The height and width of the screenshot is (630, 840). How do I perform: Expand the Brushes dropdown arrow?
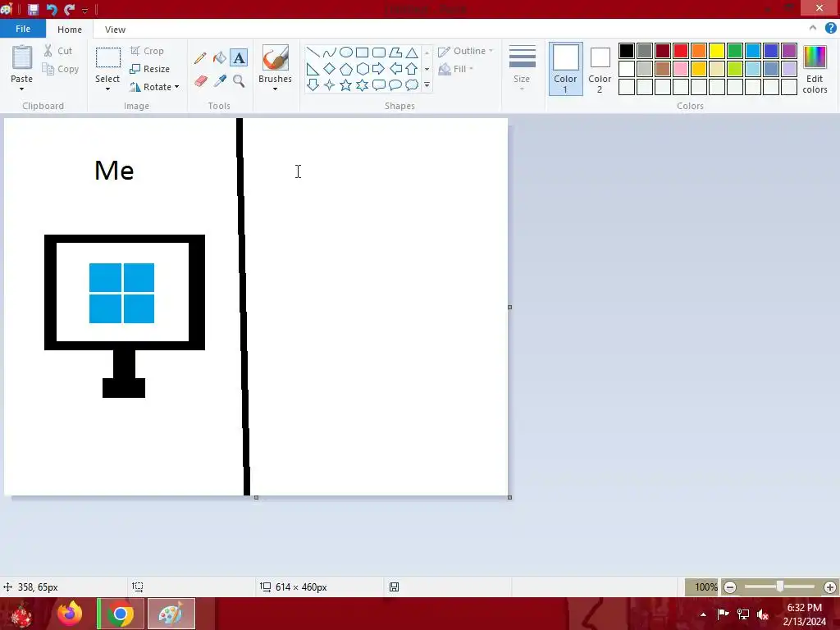[275, 89]
